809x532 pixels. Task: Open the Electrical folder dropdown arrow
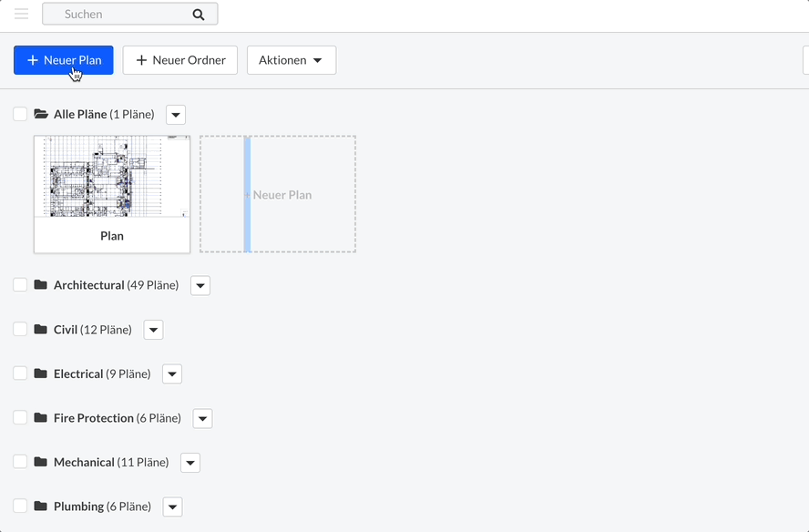172,373
